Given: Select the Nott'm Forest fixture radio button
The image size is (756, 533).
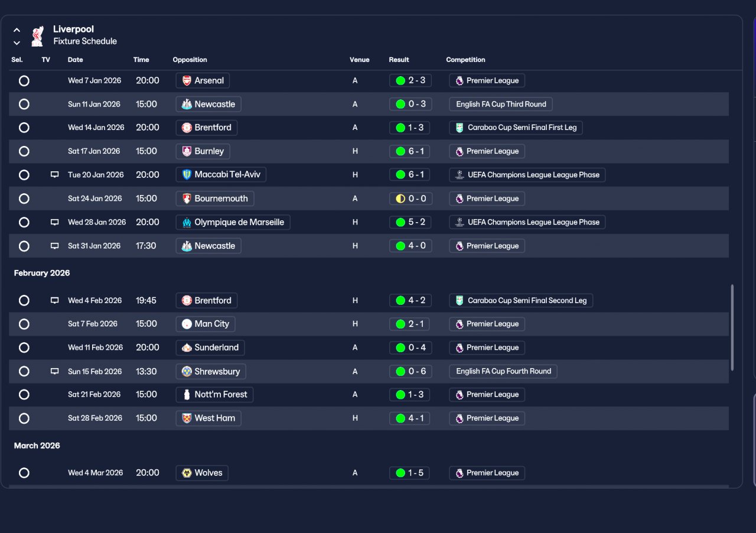Looking at the screenshot, I should 24,394.
